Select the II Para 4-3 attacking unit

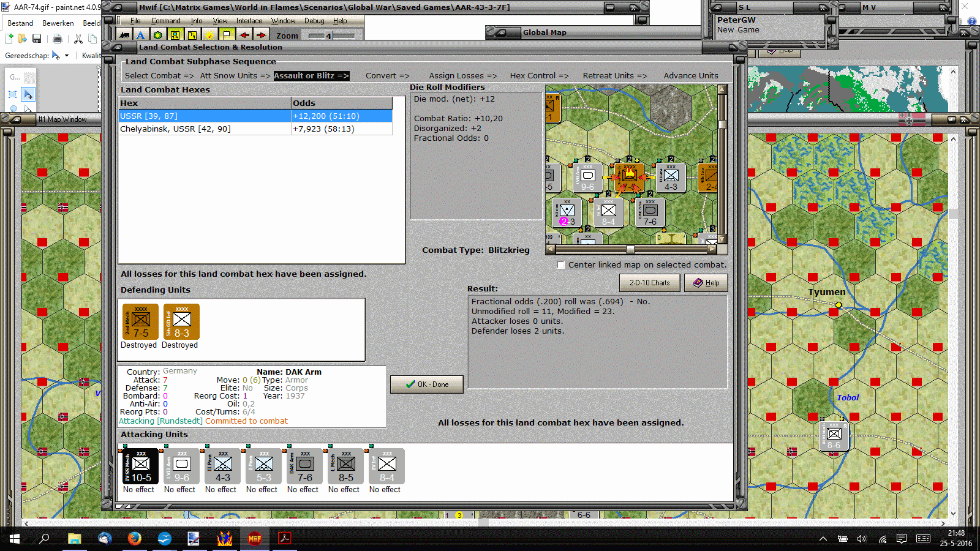coord(222,466)
